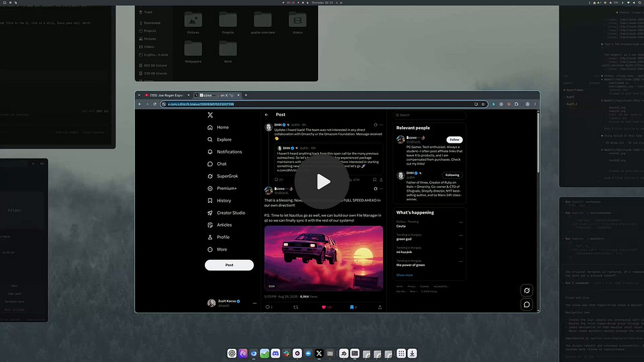Click the like heart under the post
This screenshot has width=644, height=362.
(324, 307)
